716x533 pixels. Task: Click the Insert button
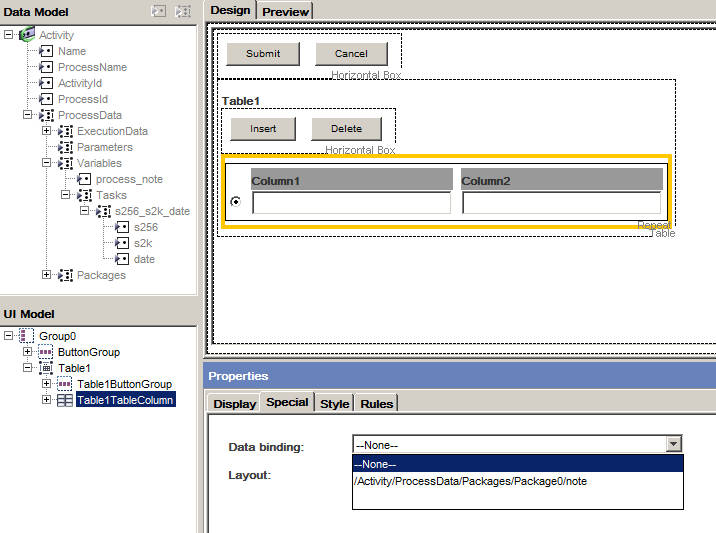pos(263,129)
